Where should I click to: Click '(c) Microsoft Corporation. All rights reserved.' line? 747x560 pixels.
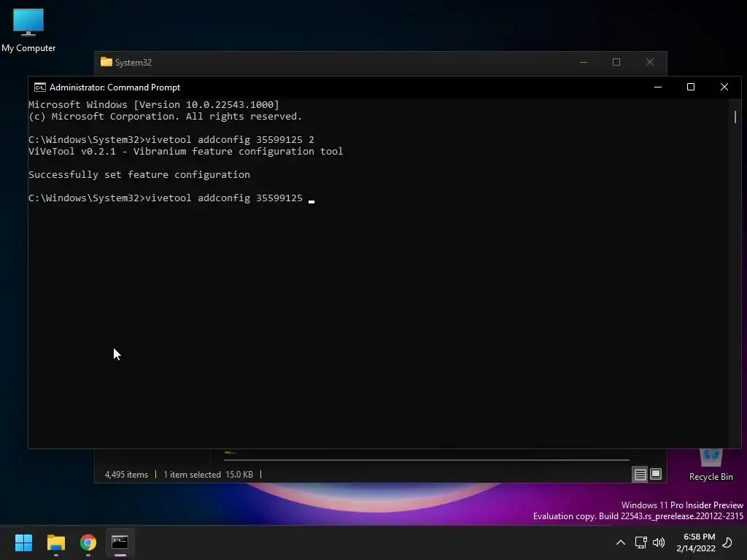[166, 117]
